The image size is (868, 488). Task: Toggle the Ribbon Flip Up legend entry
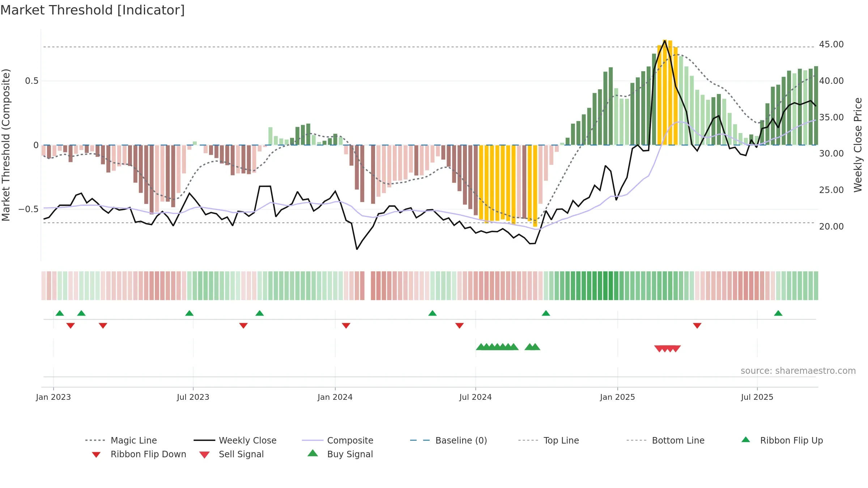tap(782, 440)
